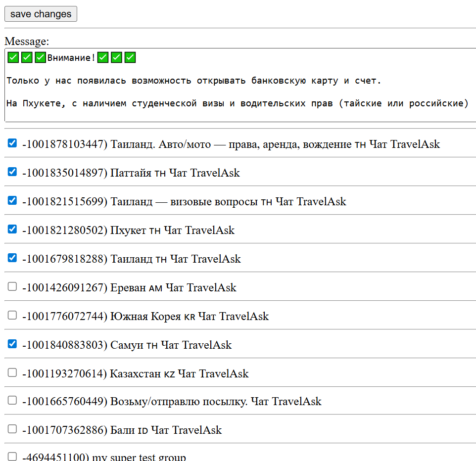Enable the Южная Корея chat checkbox
Screen dimensions: 476x461
[12, 316]
